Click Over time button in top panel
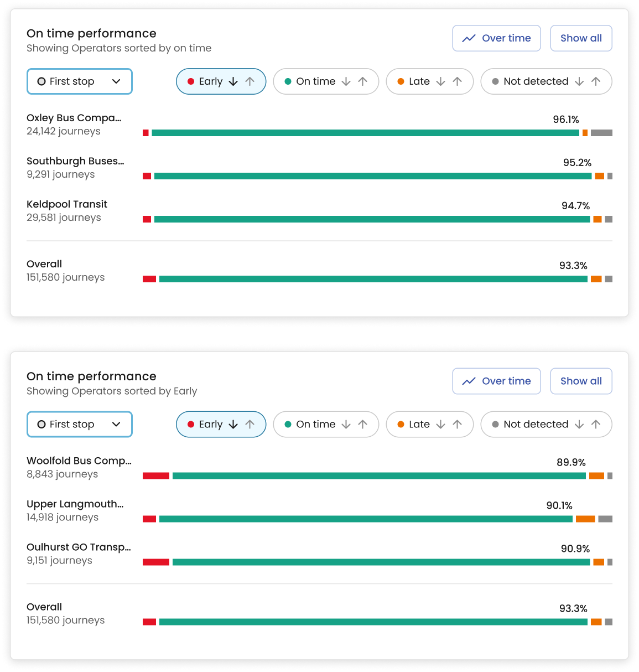Viewport: 639px width, 672px height. point(496,38)
